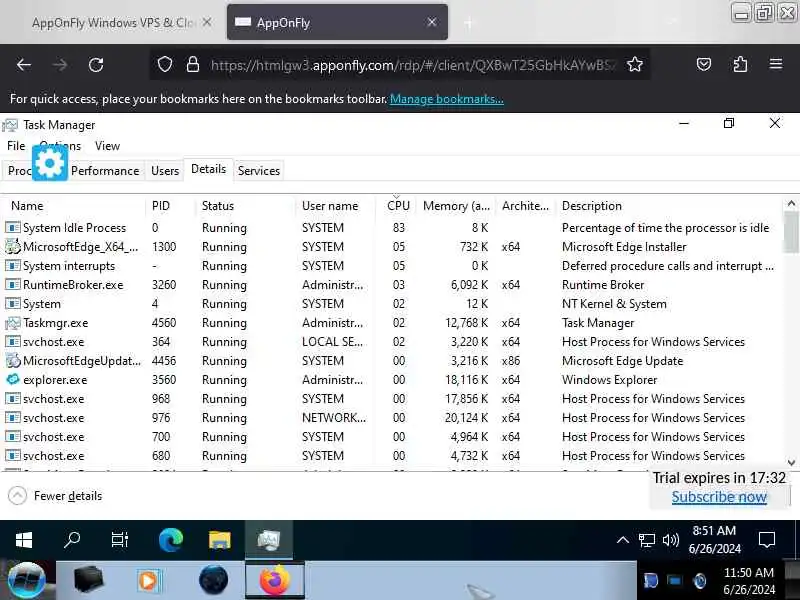Launch Microsoft Edge from remote taskbar
The image size is (800, 600).
170,540
